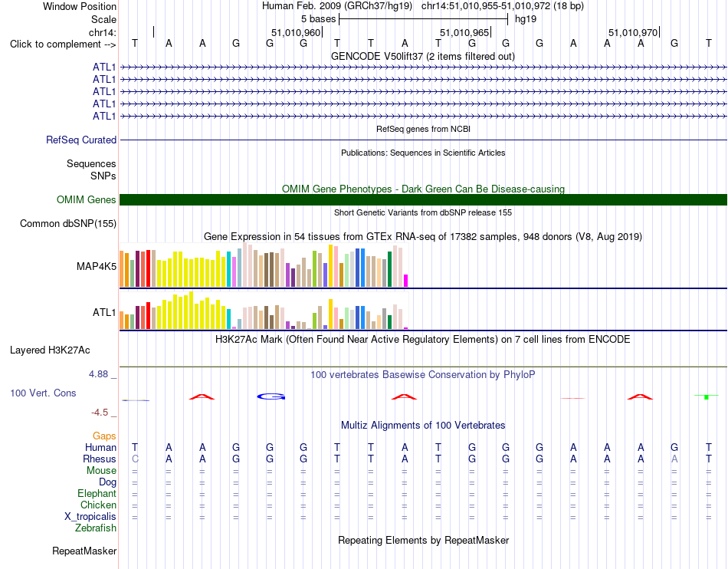Screen dimensions: 728x569
Task: Click the X_tropicalis species label
Action: tap(90, 517)
